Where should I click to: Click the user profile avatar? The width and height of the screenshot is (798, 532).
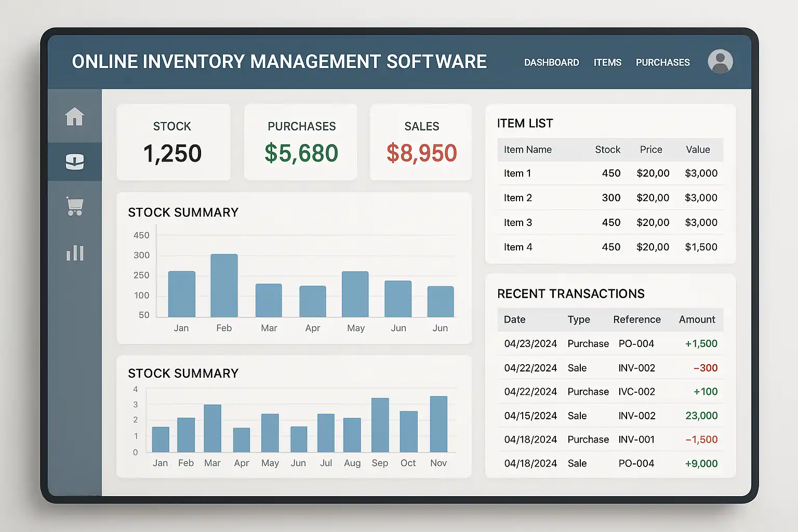pos(720,62)
